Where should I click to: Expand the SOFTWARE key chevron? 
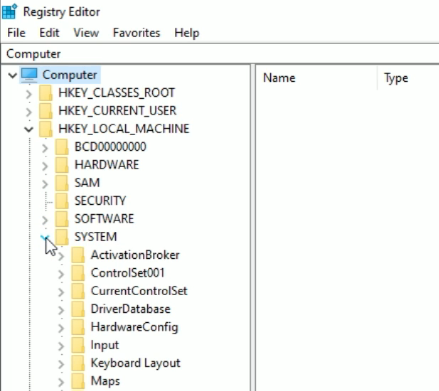[45, 220]
